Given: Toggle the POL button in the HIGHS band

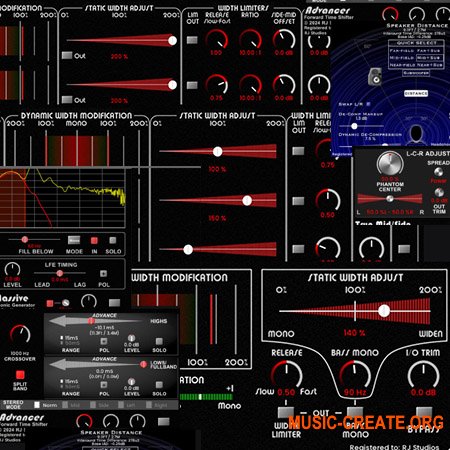Looking at the screenshot, I should [x=104, y=341].
